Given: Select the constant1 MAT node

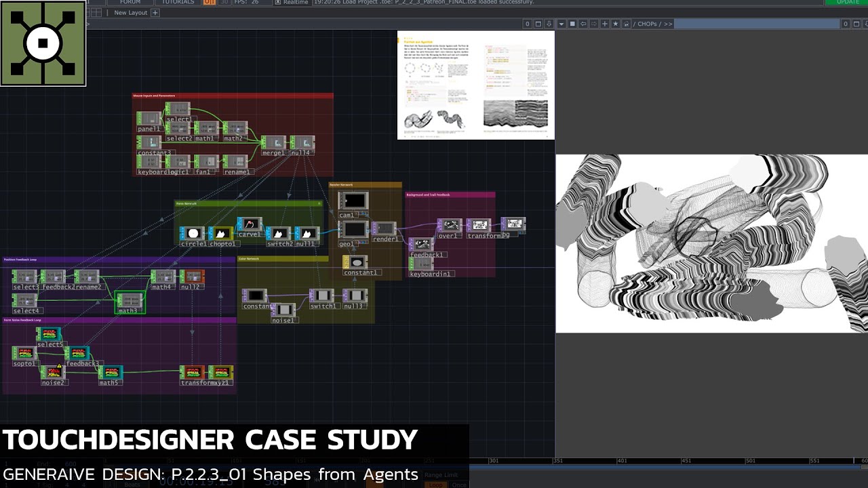Looking at the screenshot, I should click(x=355, y=263).
